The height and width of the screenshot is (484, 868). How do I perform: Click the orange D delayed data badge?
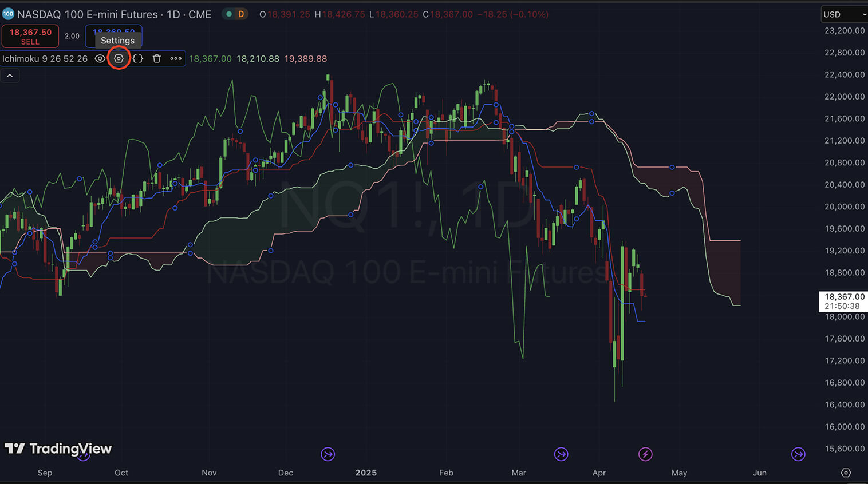(241, 14)
